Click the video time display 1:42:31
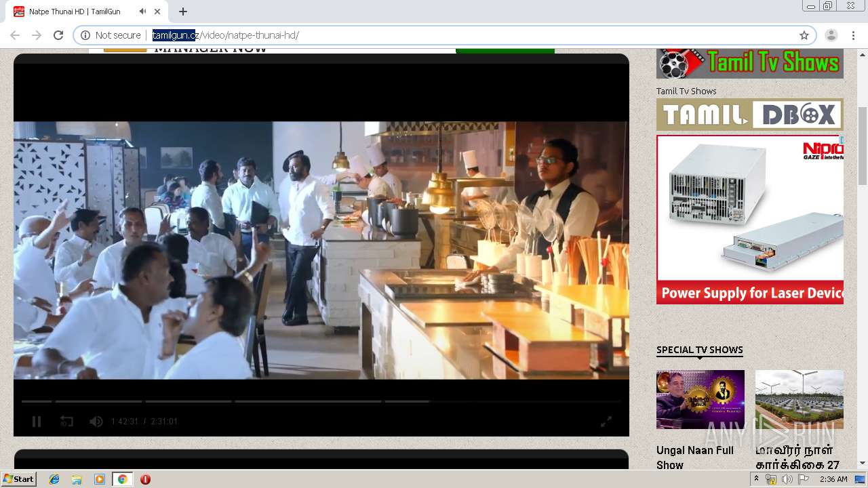This screenshot has height=488, width=868. (x=125, y=422)
